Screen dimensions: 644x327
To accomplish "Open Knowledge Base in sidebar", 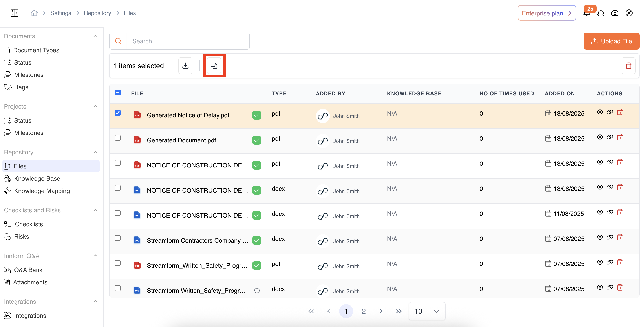I will (37, 178).
